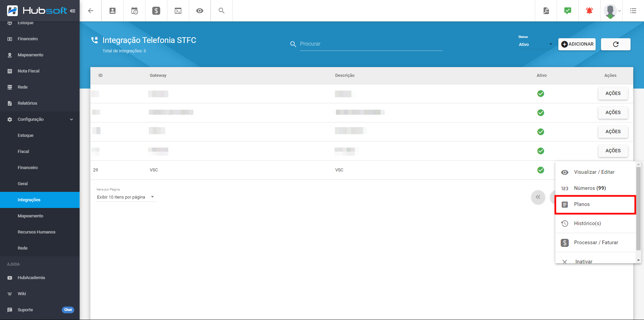This screenshot has width=644, height=320.
Task: Click the back arrow in top toolbar
Action: [x=91, y=11]
